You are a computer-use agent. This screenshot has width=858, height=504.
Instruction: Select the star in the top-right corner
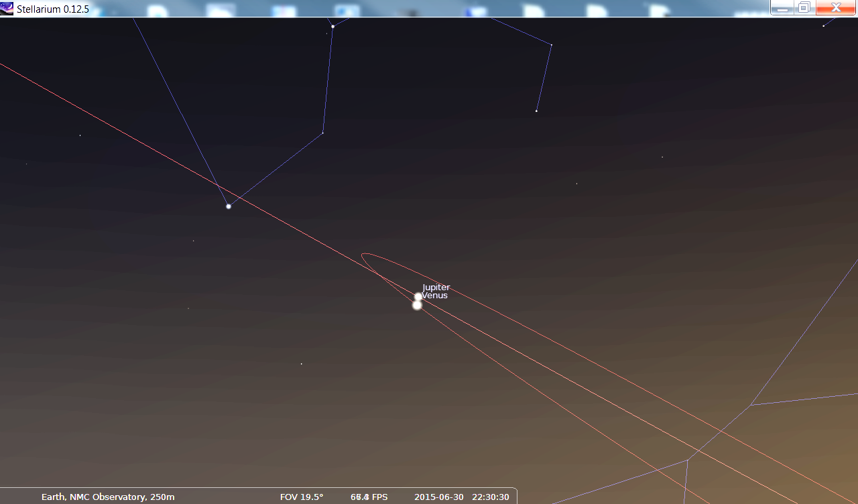823,26
